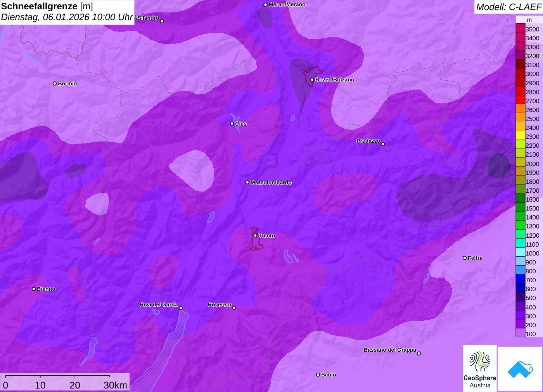Click the 100 m purple legend swatch

(520, 333)
